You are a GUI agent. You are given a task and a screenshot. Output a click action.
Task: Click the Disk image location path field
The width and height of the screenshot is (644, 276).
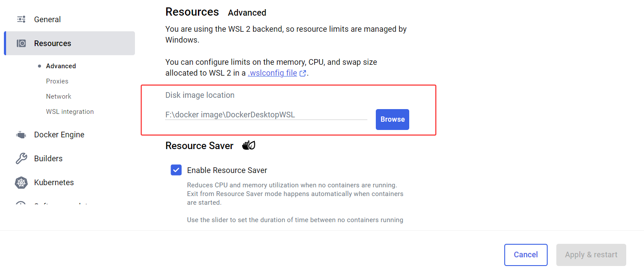(x=266, y=115)
